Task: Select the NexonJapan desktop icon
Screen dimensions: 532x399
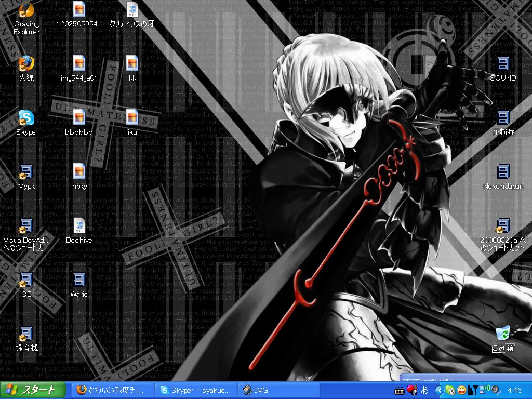Action: [503, 171]
